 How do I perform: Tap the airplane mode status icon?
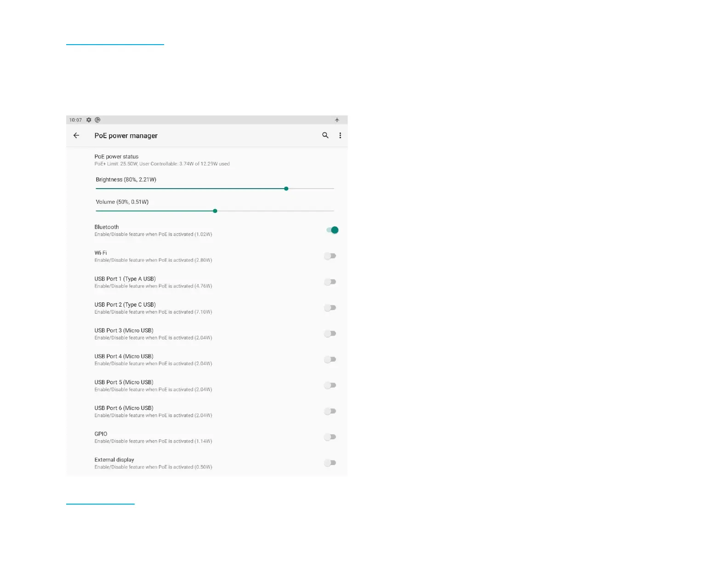point(337,120)
